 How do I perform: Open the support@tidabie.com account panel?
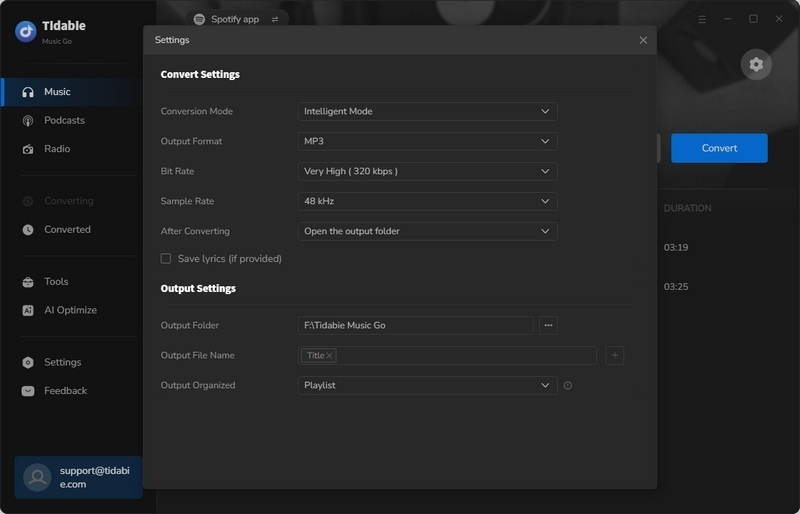79,477
